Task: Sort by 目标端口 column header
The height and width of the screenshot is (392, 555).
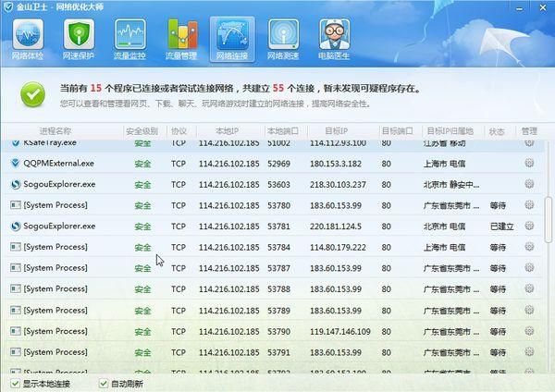Action: [398, 131]
